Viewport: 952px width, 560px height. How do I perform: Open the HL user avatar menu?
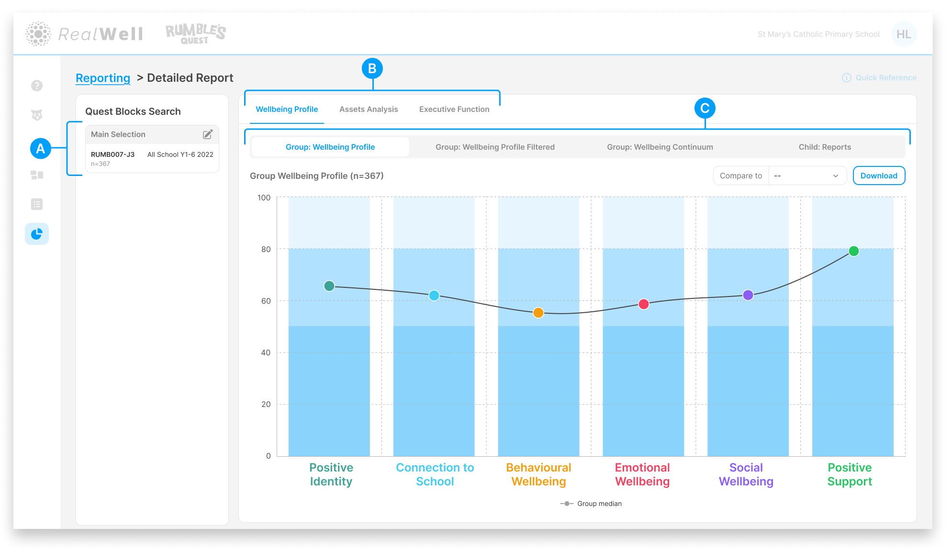(903, 34)
